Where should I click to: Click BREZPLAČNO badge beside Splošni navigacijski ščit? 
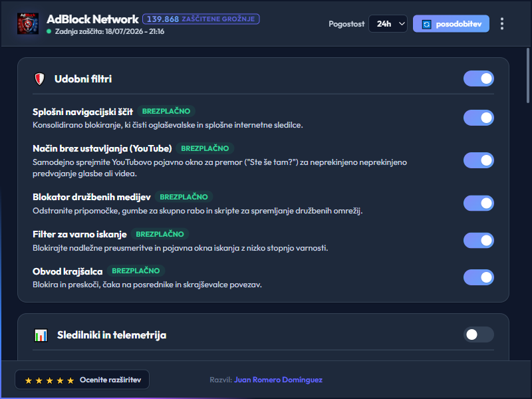coord(166,111)
